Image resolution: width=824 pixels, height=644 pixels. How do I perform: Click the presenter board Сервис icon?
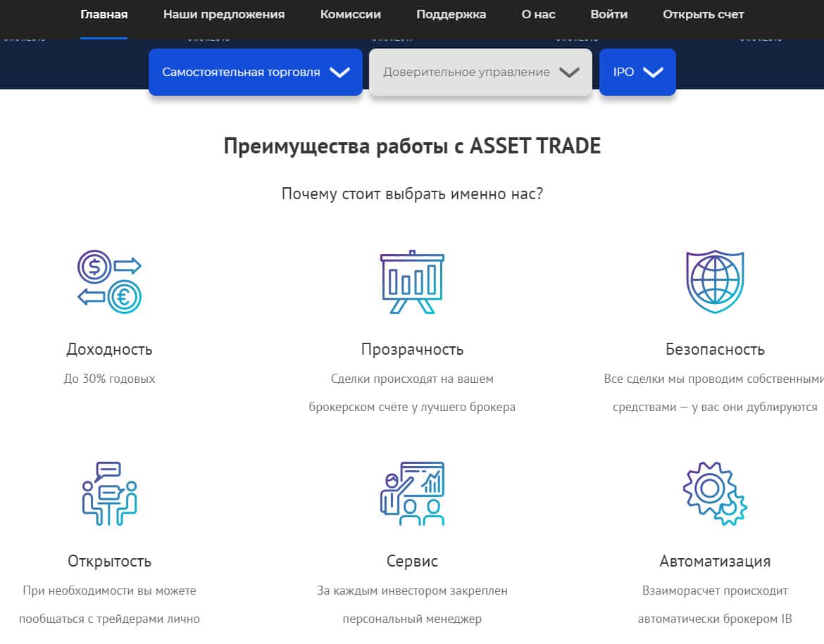click(x=412, y=494)
